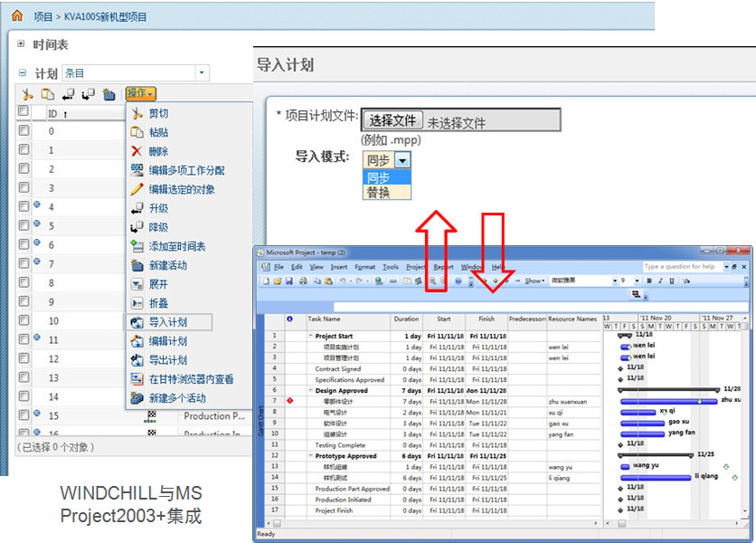Click the home icon in breadcrumb
The width and height of the screenshot is (756, 543).
[x=17, y=15]
